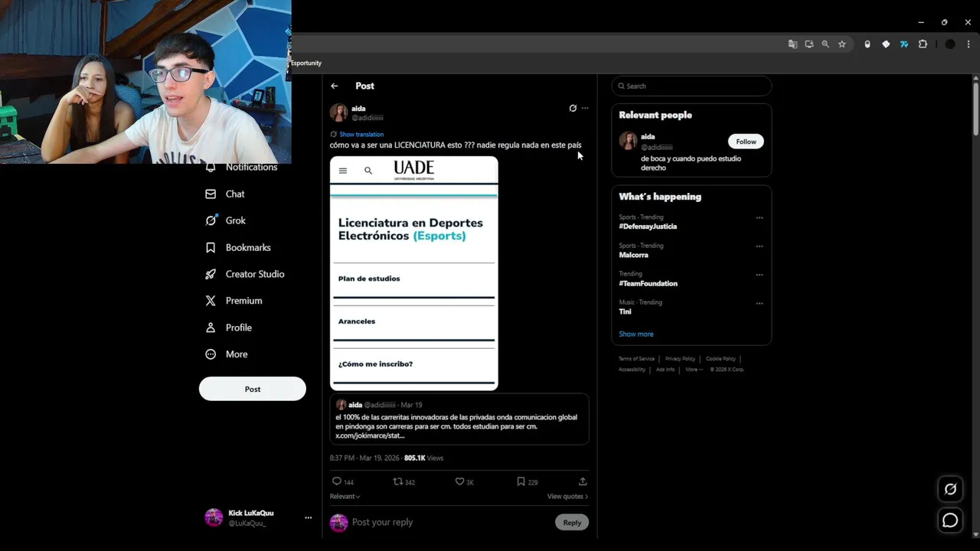
Task: Open the floating chat messages button
Action: (950, 520)
